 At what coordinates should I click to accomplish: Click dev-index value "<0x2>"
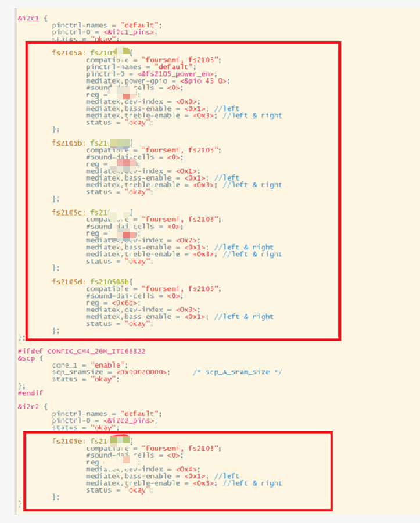187,241
